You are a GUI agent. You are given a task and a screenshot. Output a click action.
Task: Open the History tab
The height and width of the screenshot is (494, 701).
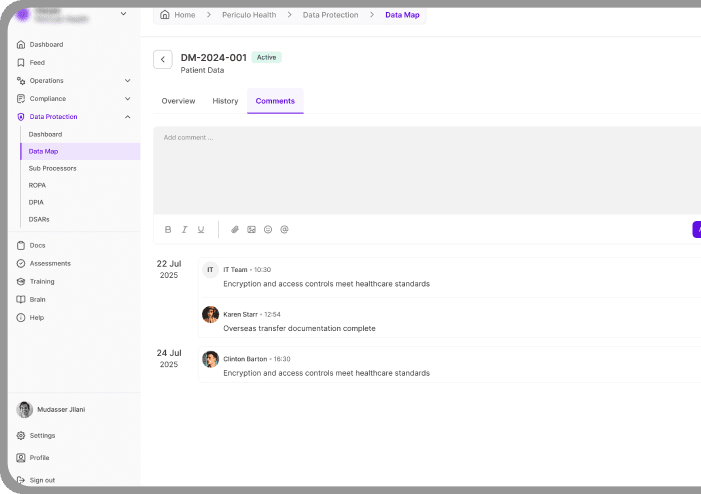225,101
